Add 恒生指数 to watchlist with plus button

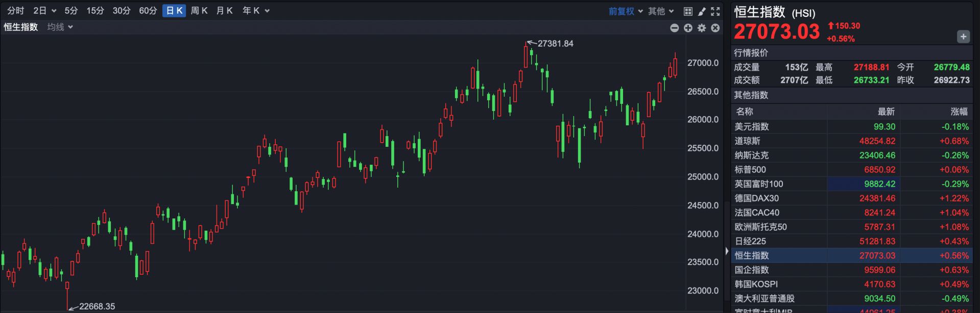coord(963,36)
